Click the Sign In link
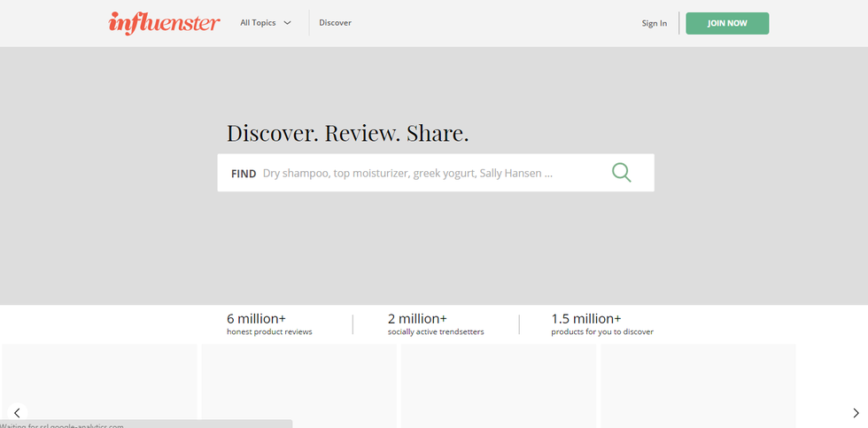This screenshot has width=868, height=428. pyautogui.click(x=654, y=23)
